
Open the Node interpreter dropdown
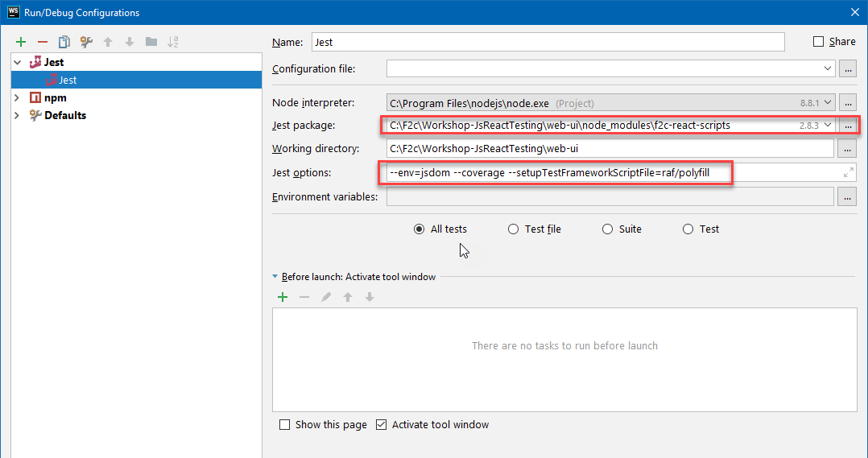click(x=828, y=103)
